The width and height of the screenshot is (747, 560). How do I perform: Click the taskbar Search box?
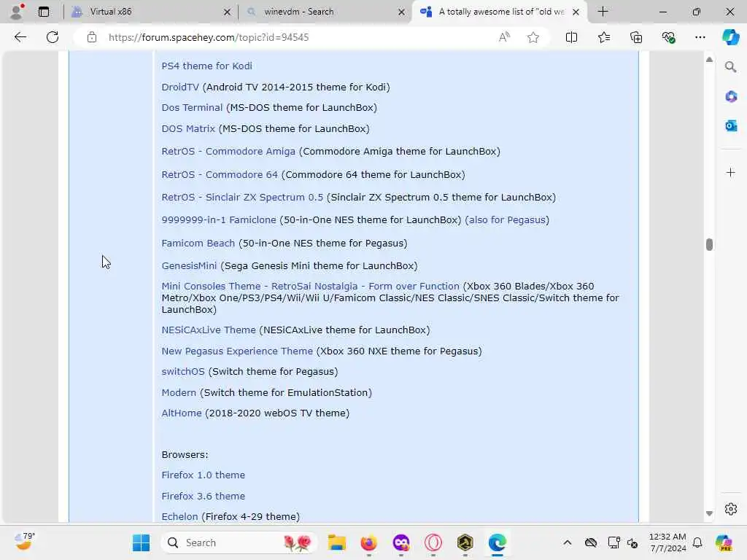coord(239,542)
